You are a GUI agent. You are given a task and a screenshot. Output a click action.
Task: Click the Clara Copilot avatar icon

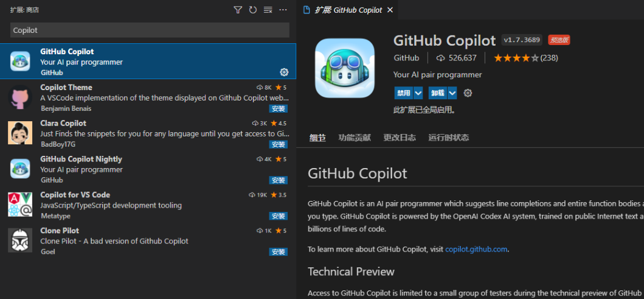pos(20,133)
